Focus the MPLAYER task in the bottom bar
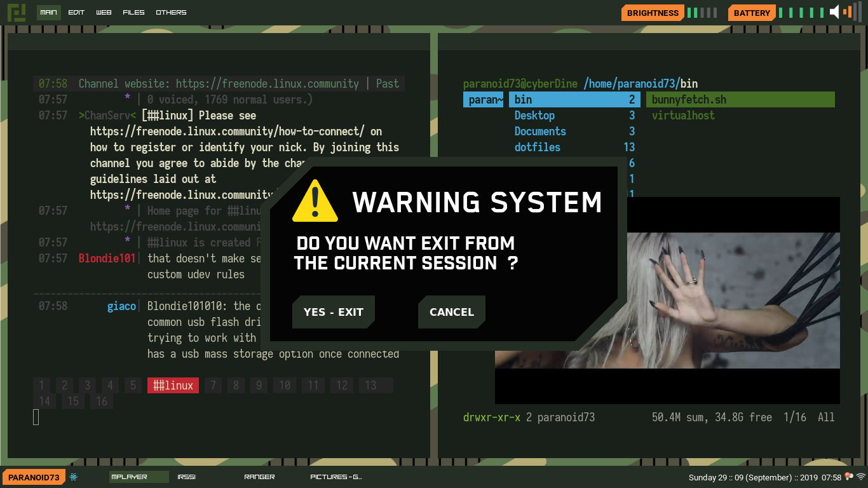868x488 pixels. [x=139, y=477]
